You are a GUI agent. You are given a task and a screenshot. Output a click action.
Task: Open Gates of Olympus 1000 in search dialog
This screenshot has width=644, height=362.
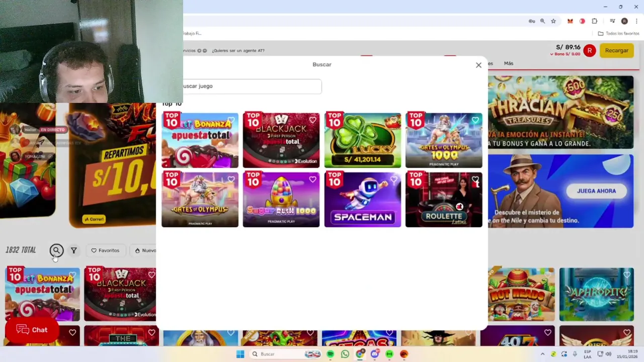(x=444, y=140)
